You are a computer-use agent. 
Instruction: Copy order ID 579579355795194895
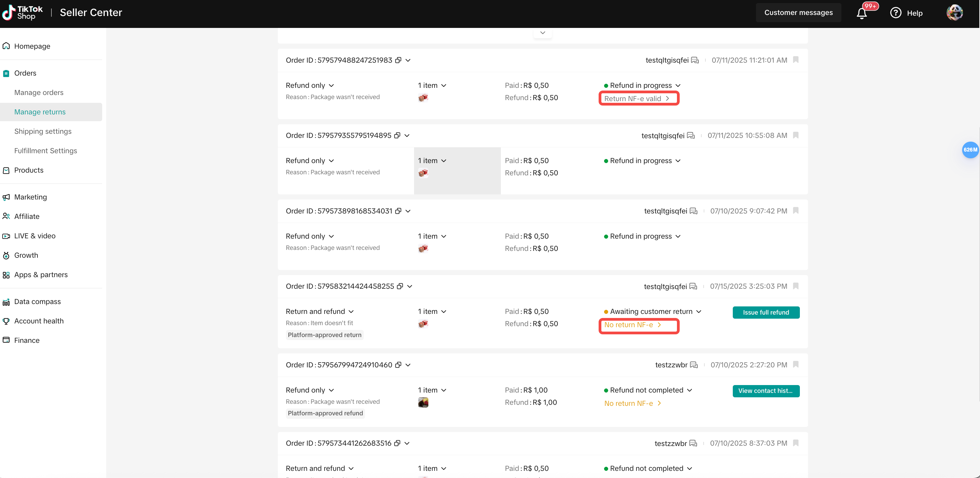(x=397, y=136)
